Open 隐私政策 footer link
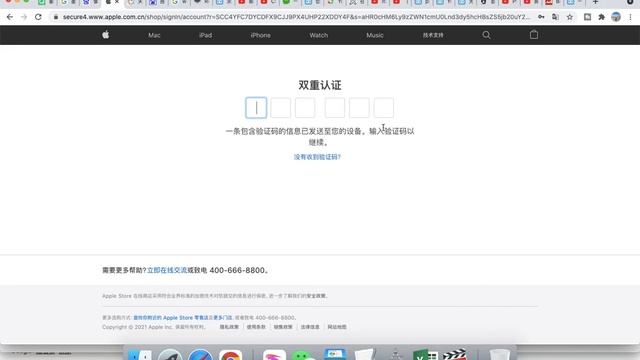This screenshot has height=360, width=640. (x=229, y=327)
